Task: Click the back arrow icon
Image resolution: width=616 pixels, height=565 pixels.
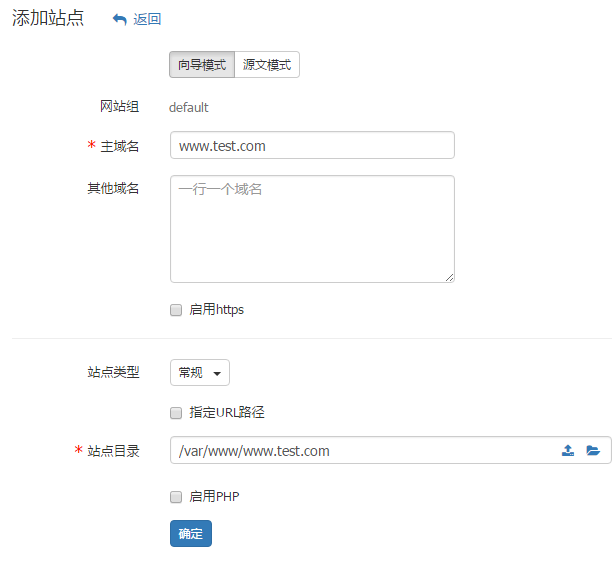Action: tap(120, 19)
